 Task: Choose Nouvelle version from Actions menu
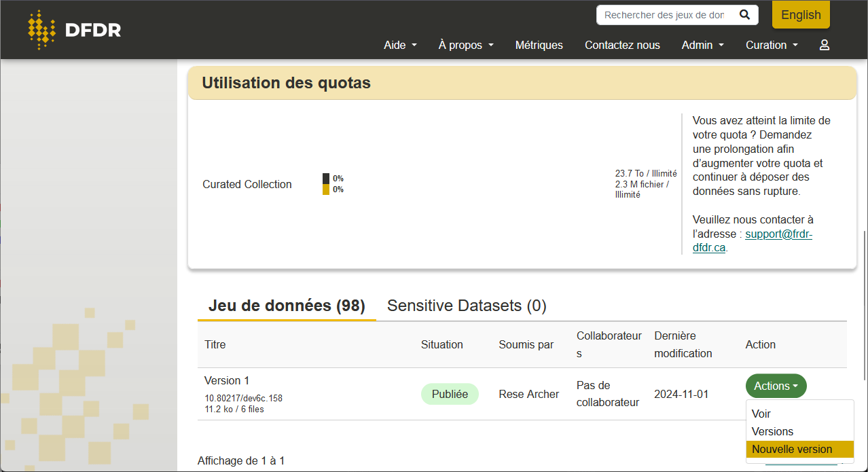point(799,449)
